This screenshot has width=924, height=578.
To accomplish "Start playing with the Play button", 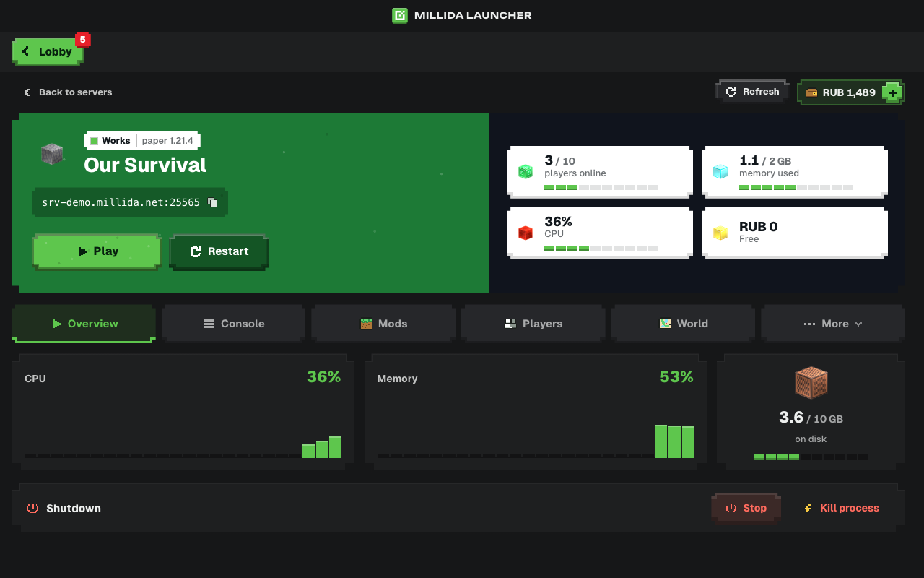I will pos(97,251).
